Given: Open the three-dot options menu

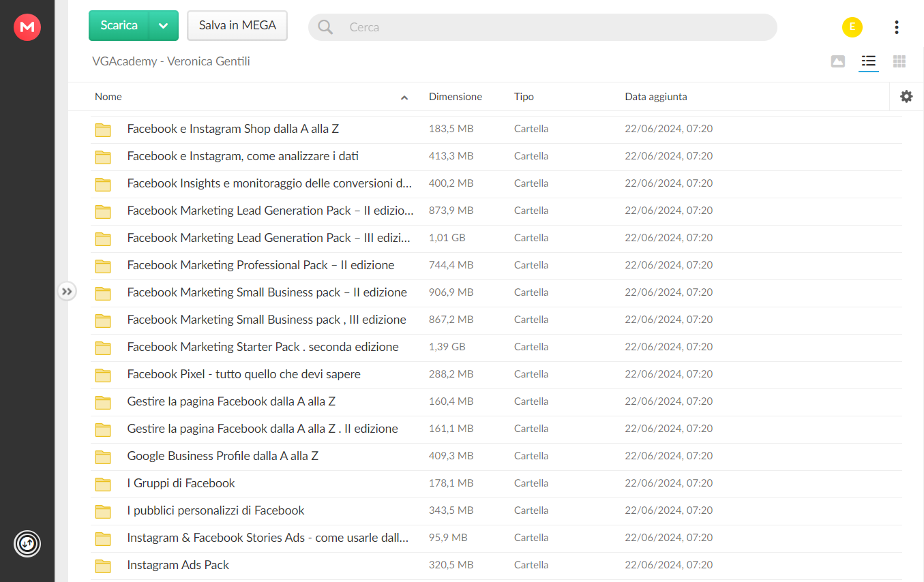Looking at the screenshot, I should 896,27.
